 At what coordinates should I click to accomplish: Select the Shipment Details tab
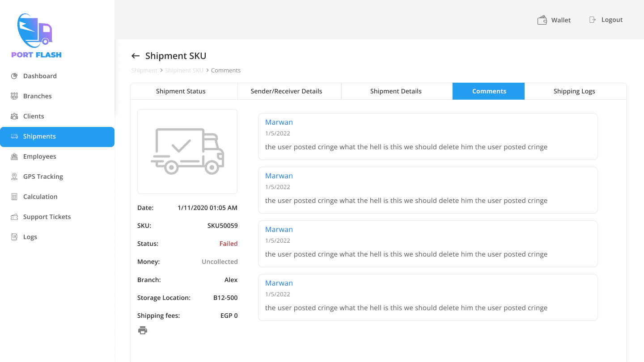coord(396,91)
